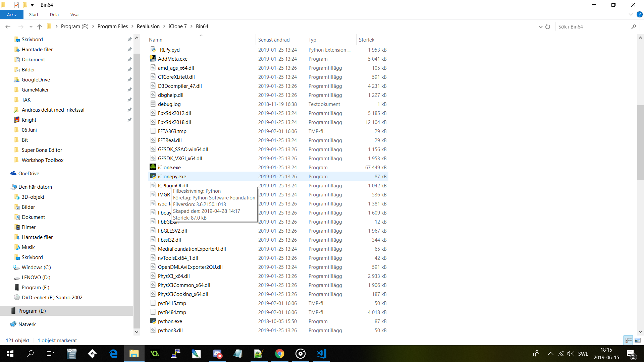Switch to details view layout

pyautogui.click(x=628, y=340)
